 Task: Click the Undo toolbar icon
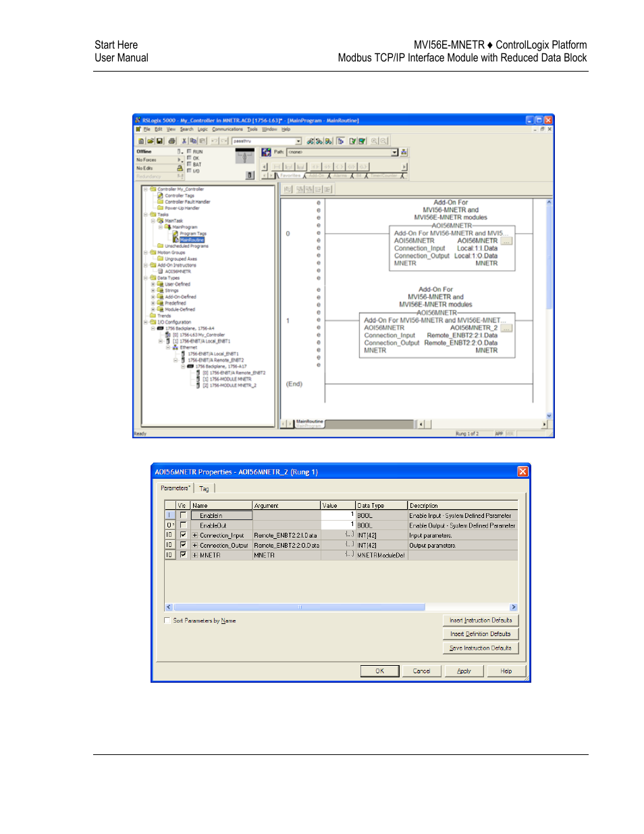215,141
